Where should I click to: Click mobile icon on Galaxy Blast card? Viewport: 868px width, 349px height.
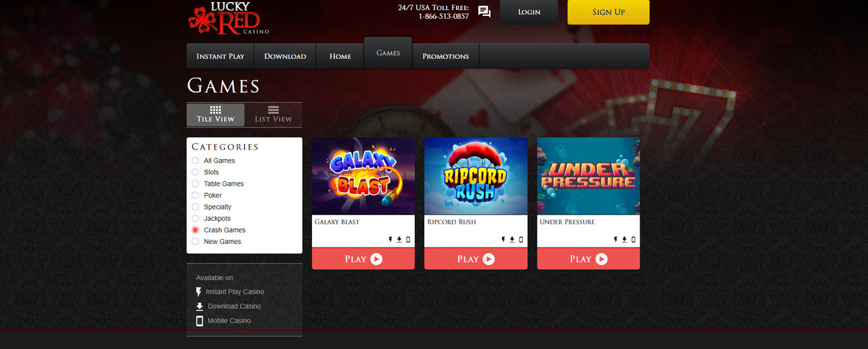(408, 240)
